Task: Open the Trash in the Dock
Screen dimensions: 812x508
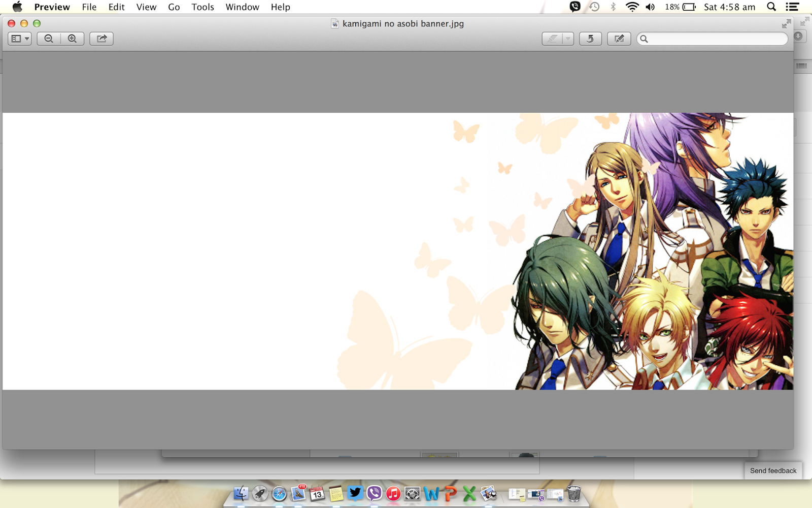Action: coord(574,493)
